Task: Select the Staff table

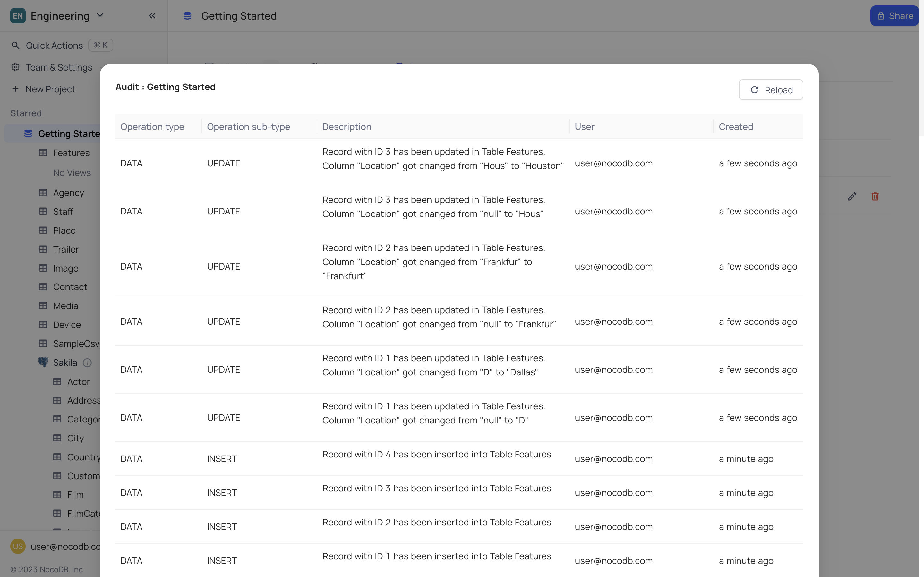Action: (x=63, y=212)
